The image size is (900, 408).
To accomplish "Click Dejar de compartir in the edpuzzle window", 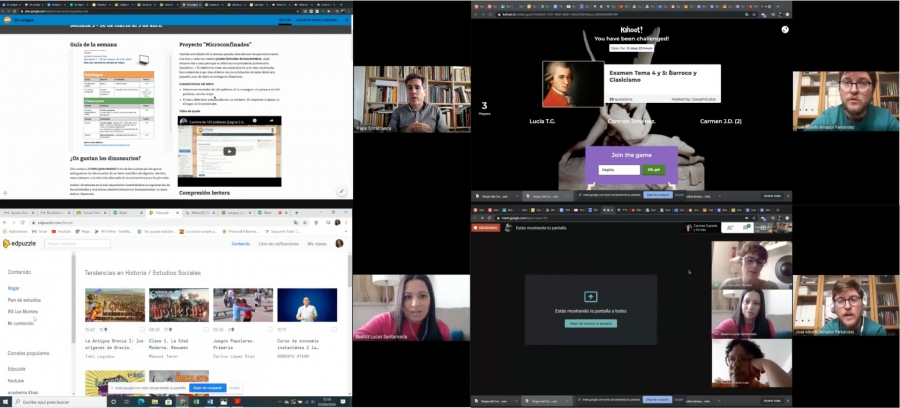I will (208, 388).
